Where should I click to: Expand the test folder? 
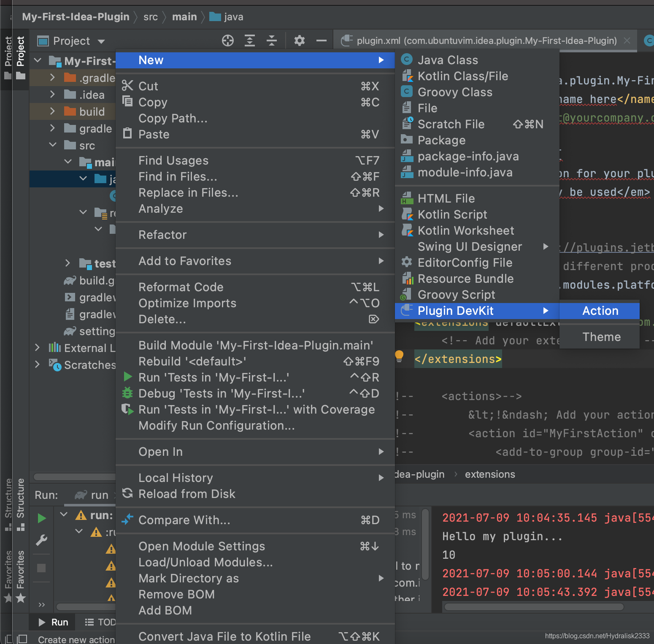point(68,263)
